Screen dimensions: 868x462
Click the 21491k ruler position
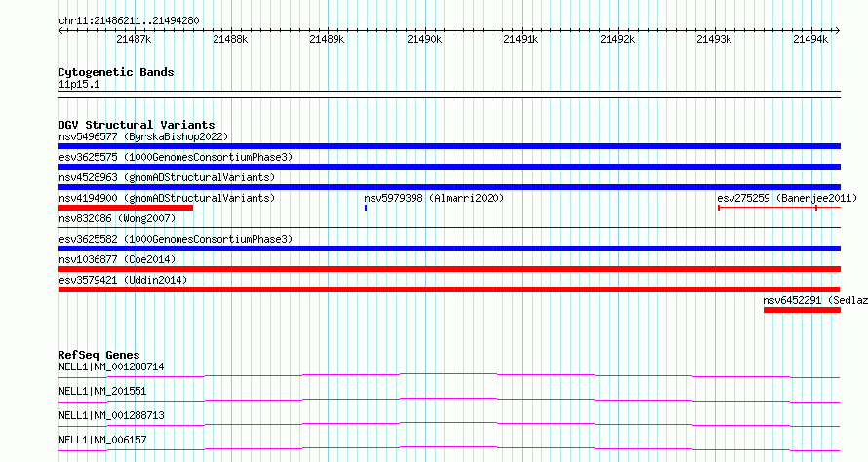pyautogui.click(x=521, y=39)
